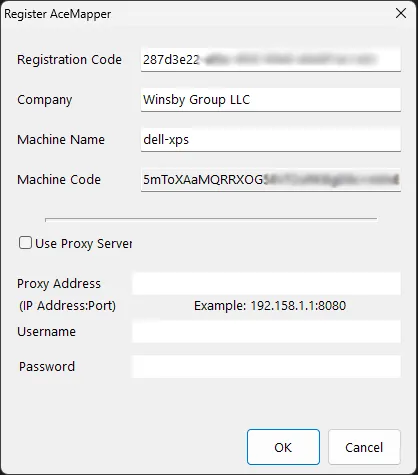
Task: Click the Company label
Action: coord(45,100)
